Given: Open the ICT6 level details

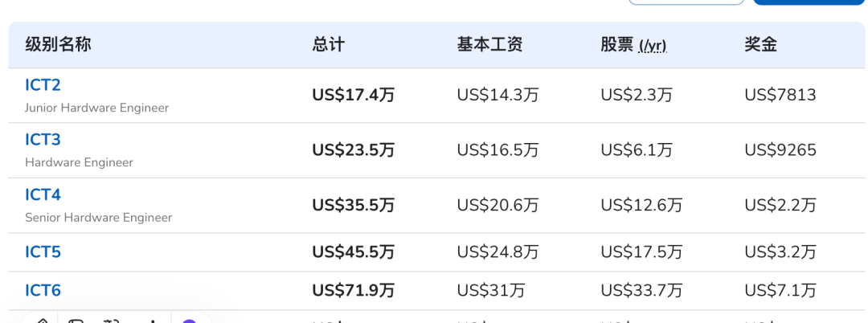Looking at the screenshot, I should click(43, 291).
